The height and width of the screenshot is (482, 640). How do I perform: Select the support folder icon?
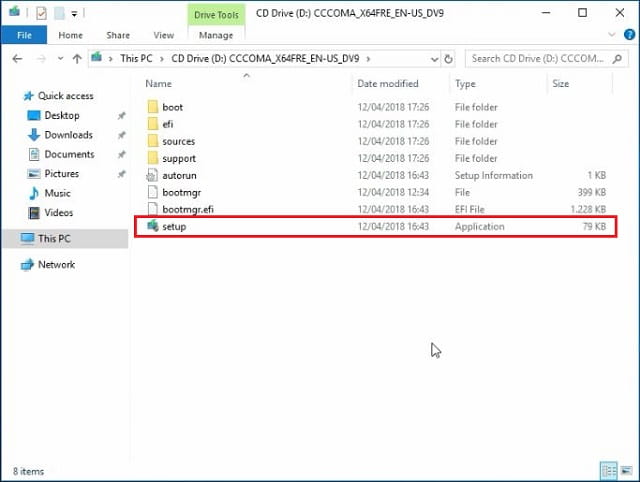tap(153, 158)
